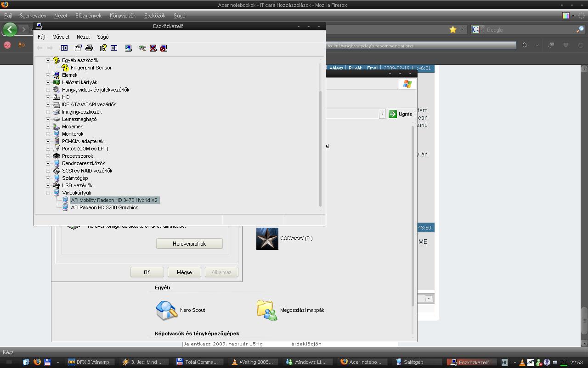This screenshot has height=368, width=588.
Task: Open Firefox Előzmények menu
Action: pos(88,16)
